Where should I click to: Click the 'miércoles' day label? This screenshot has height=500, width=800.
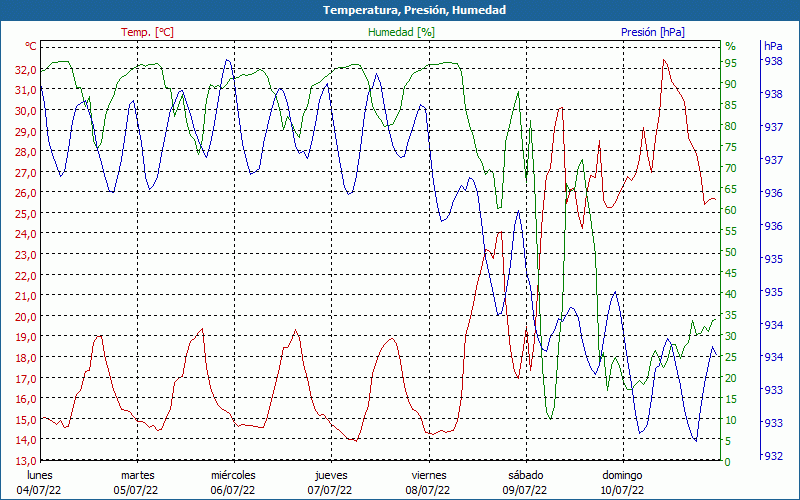(x=233, y=476)
